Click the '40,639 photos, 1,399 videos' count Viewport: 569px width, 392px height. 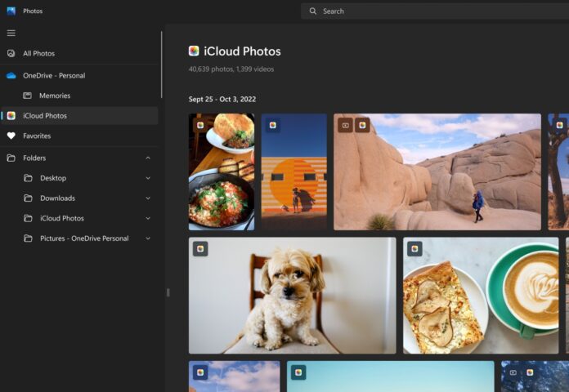click(x=231, y=69)
